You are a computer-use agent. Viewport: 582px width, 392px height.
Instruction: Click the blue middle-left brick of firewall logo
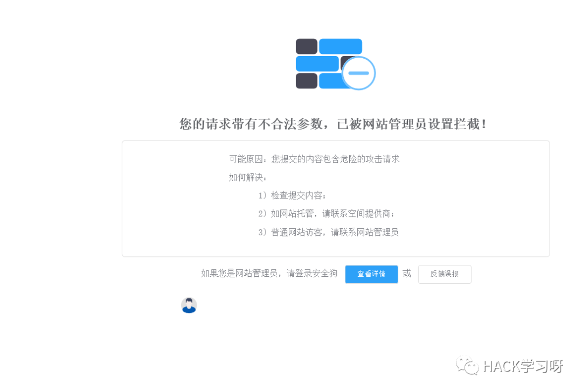(x=317, y=64)
